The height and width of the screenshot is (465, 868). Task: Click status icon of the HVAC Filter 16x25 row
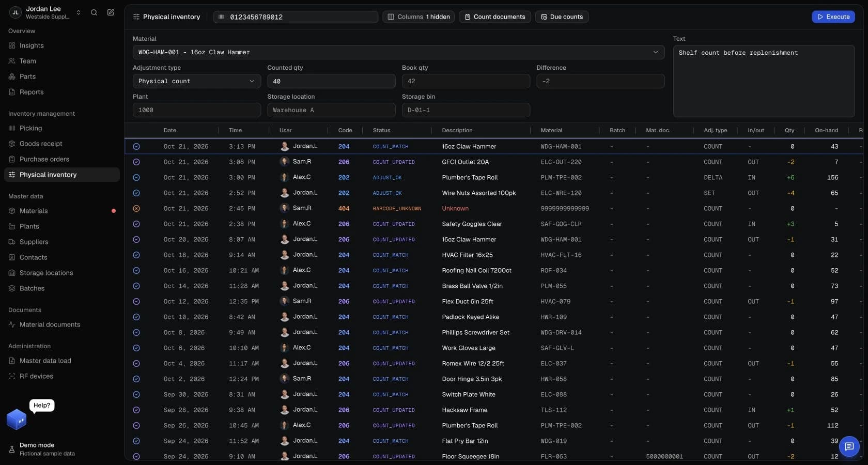tap(136, 255)
